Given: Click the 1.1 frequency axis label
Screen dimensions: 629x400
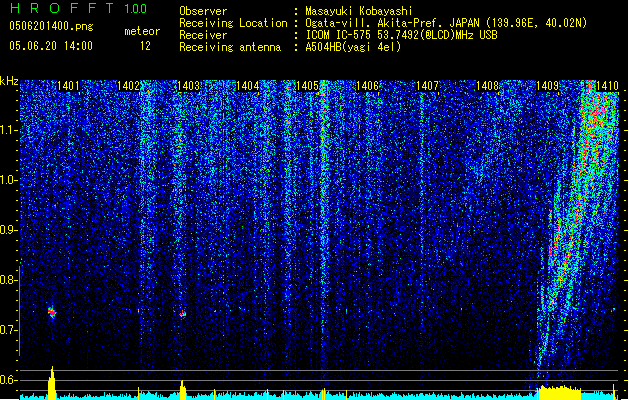Looking at the screenshot, I should pos(9,130).
